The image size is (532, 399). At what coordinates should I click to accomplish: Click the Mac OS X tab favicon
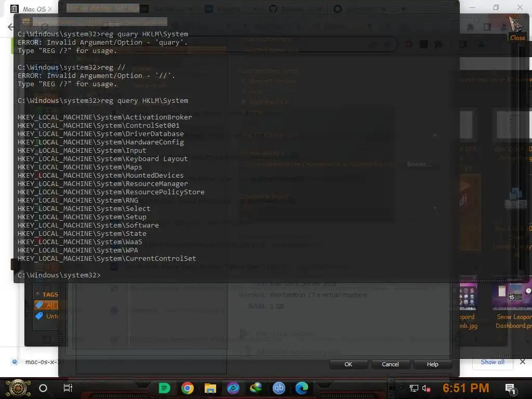click(x=14, y=9)
